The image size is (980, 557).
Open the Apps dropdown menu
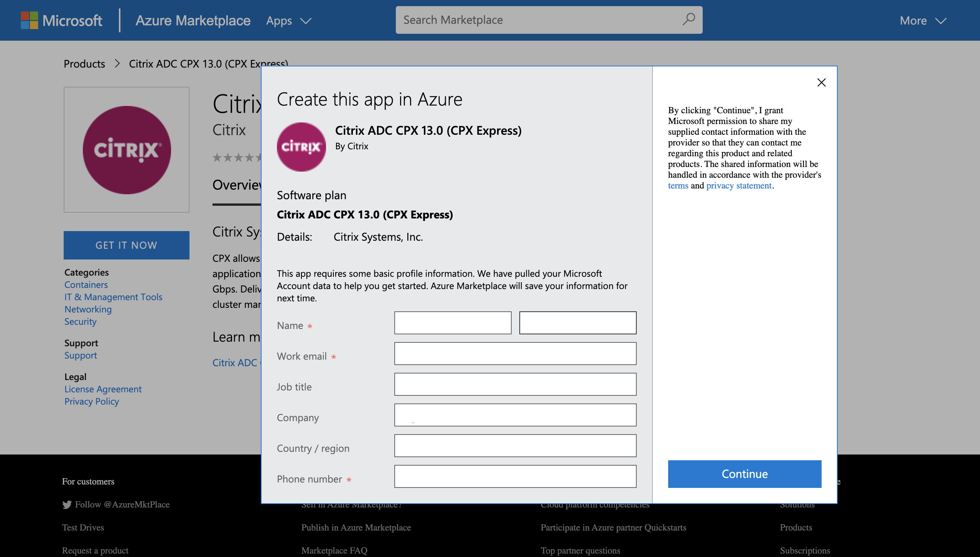289,21
